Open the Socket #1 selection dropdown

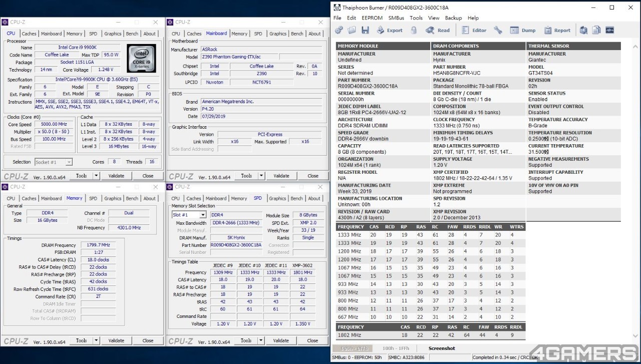54,162
